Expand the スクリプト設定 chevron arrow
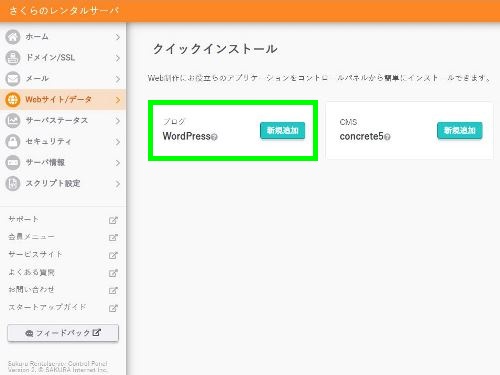The height and width of the screenshot is (375, 500). tap(117, 184)
